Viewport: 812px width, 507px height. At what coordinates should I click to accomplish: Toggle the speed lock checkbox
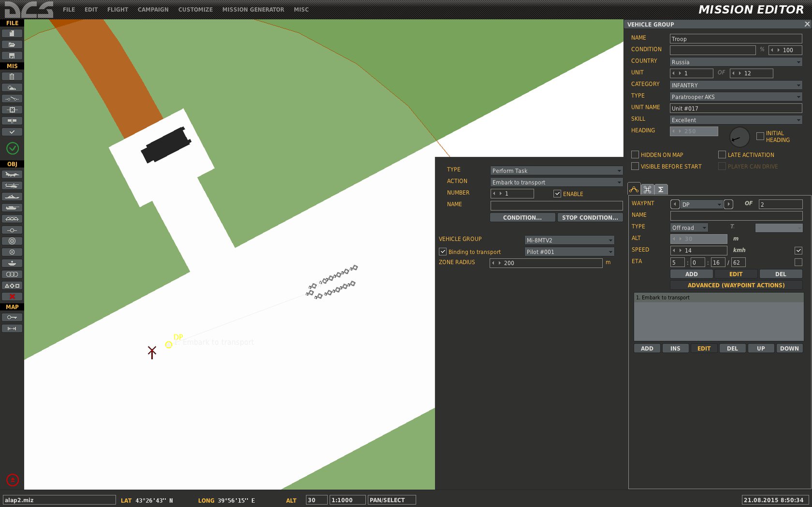point(798,250)
